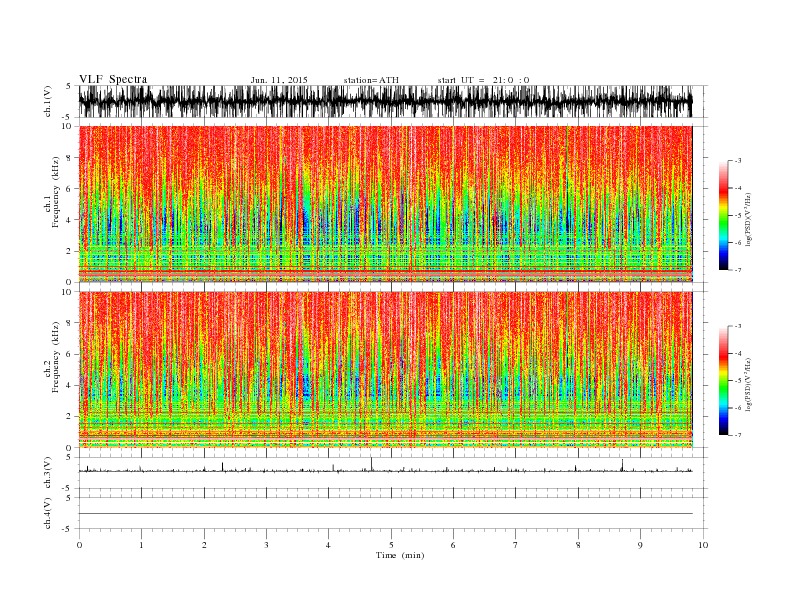Click the "8" kHz tick of ch.1 spectrogram
The image size is (792, 612).
tap(69, 158)
